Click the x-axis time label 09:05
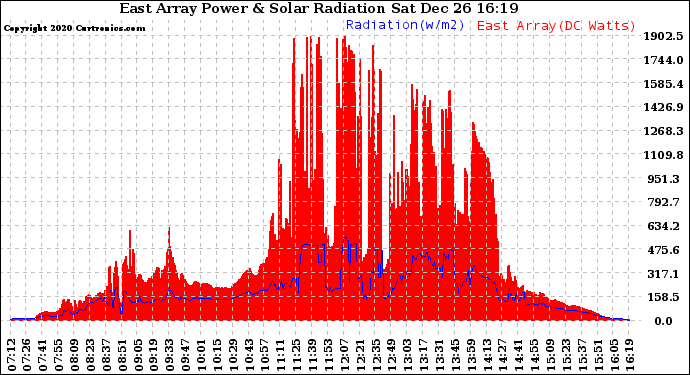Image resolution: width=690 pixels, height=375 pixels. click(138, 355)
